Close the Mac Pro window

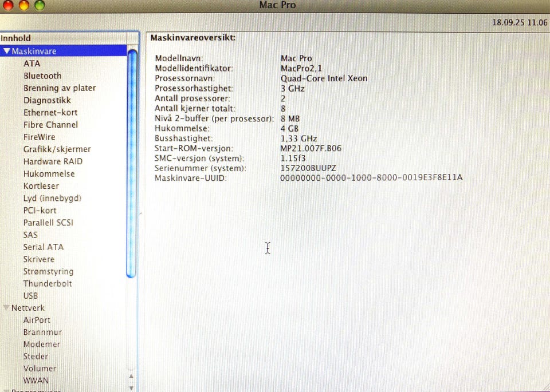[7, 5]
